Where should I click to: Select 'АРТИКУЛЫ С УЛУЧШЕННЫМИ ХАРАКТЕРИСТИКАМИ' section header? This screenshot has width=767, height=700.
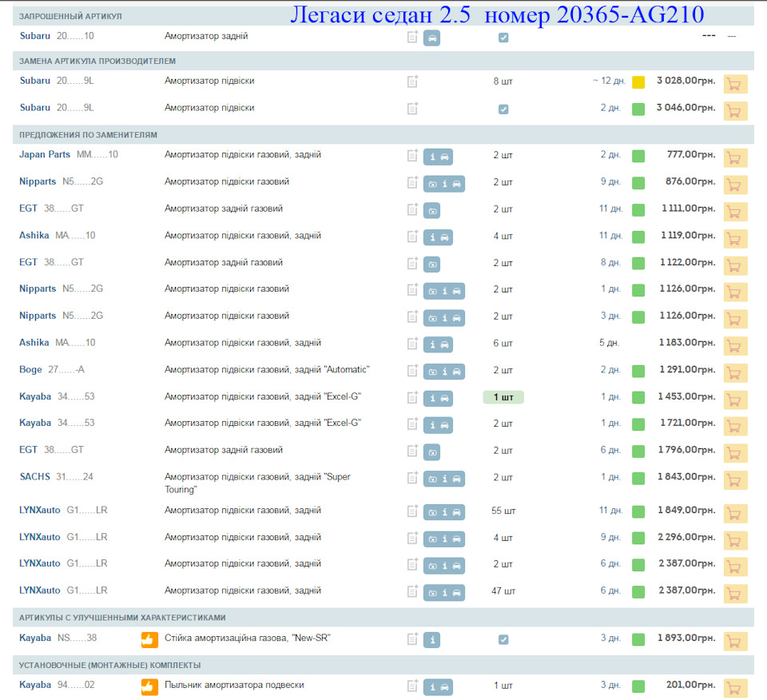tap(122, 618)
